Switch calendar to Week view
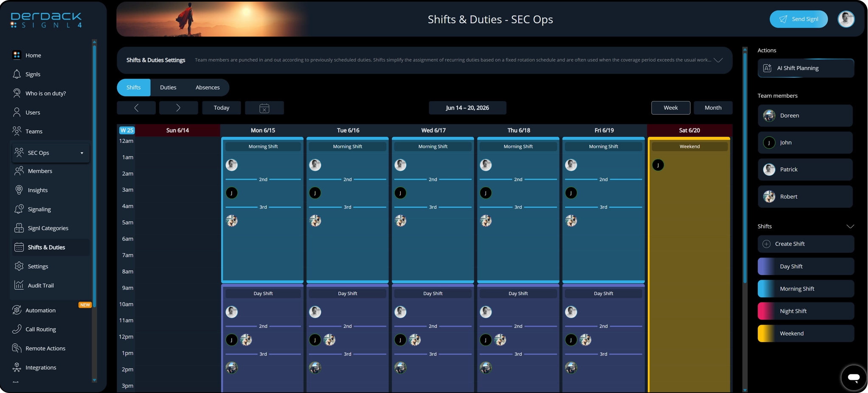The image size is (868, 393). point(671,108)
